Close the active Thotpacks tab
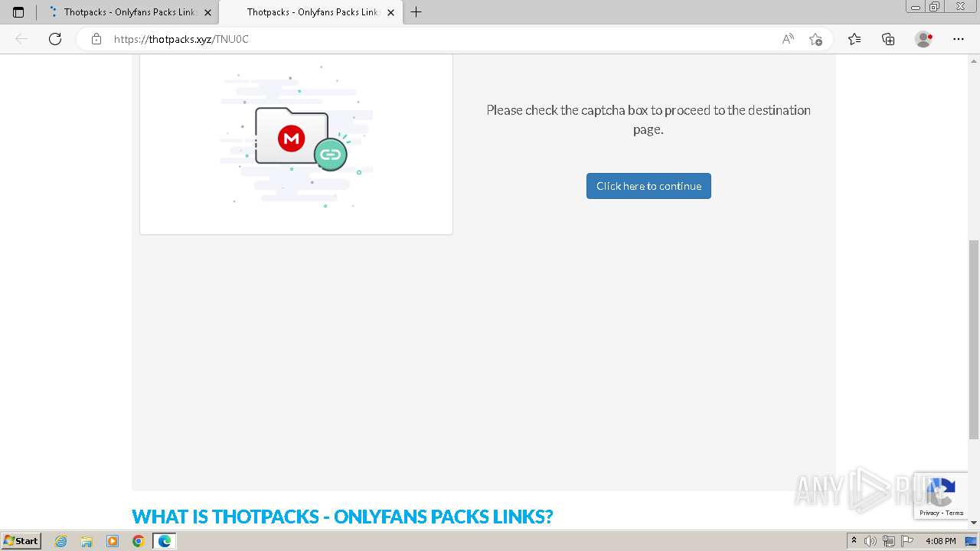This screenshot has width=980, height=551. click(390, 12)
